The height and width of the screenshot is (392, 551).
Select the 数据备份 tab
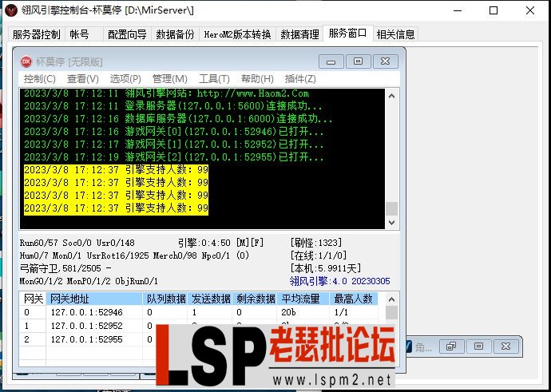[x=175, y=34]
